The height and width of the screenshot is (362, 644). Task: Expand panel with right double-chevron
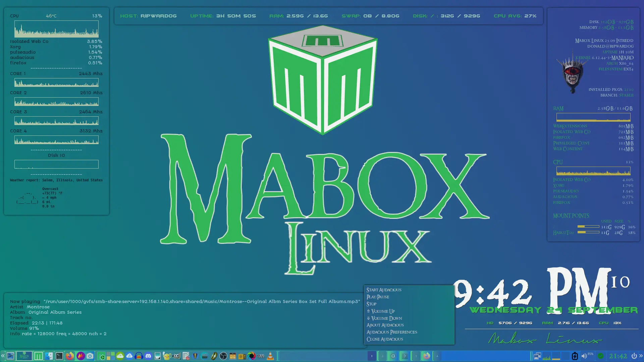(x=641, y=356)
